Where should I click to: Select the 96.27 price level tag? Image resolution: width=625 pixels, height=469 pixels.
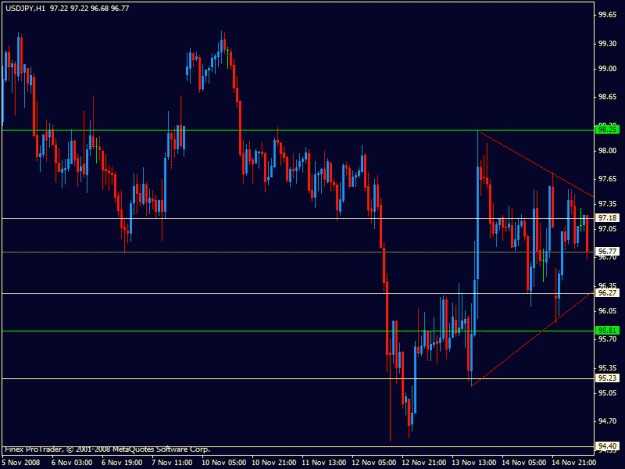coord(607,293)
